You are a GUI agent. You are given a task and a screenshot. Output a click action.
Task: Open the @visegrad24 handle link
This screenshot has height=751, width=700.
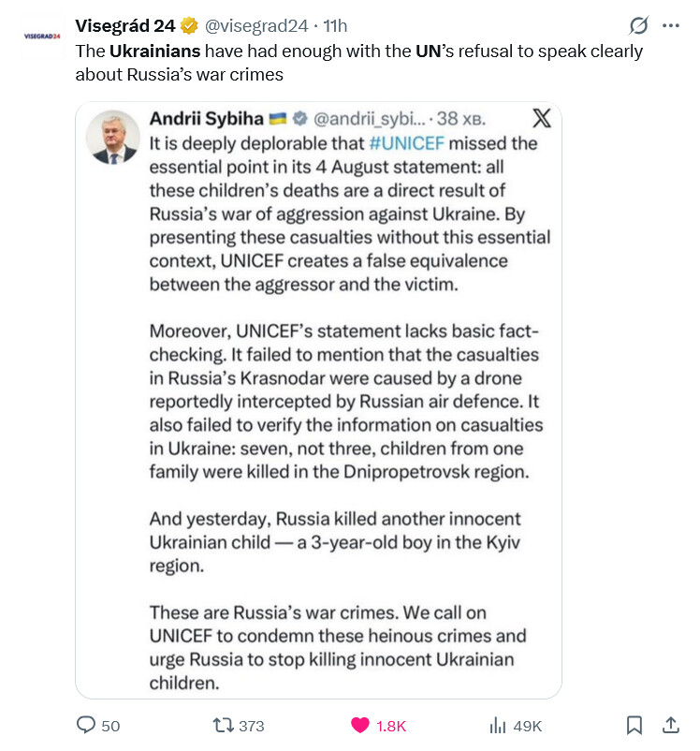(256, 26)
